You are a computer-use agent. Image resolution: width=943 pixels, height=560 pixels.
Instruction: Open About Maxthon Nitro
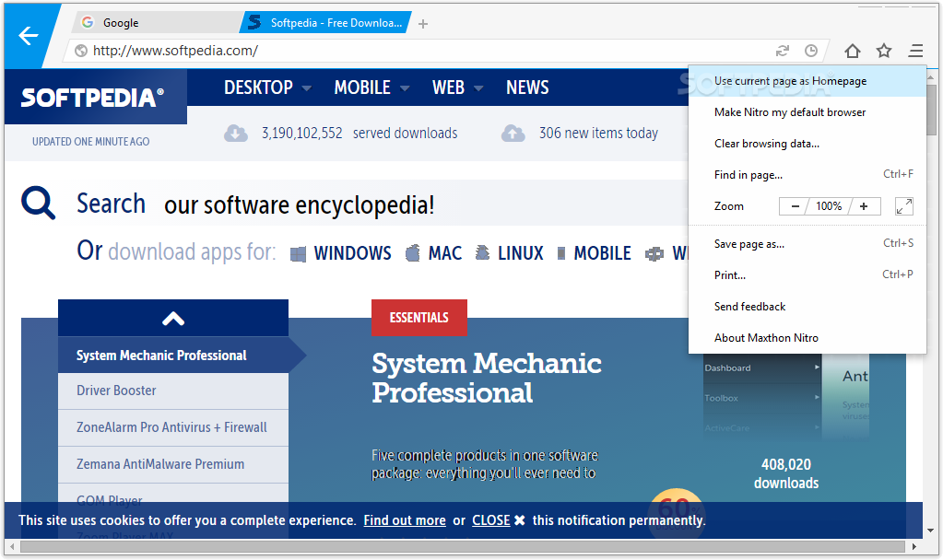pos(807,338)
